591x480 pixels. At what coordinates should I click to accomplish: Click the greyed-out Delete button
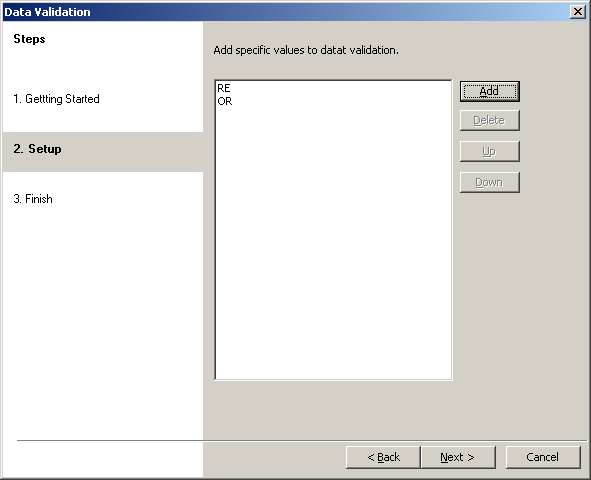click(x=490, y=121)
